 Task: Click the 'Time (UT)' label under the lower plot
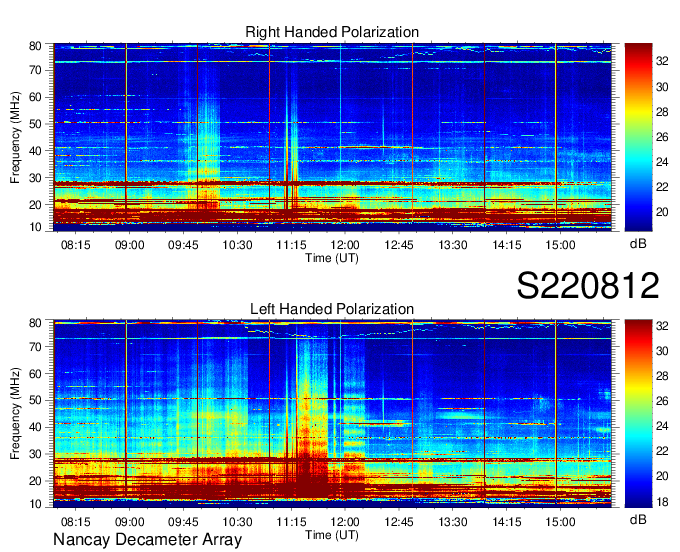coord(332,535)
